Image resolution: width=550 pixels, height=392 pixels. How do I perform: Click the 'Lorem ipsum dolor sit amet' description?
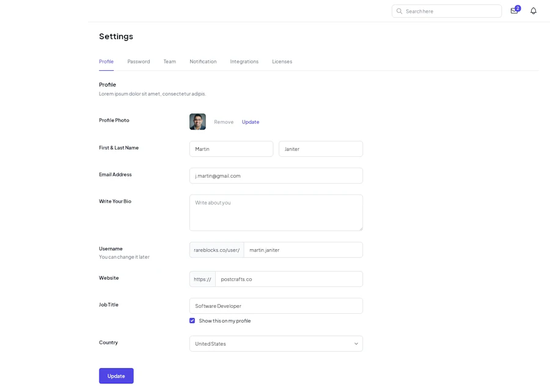coord(152,93)
